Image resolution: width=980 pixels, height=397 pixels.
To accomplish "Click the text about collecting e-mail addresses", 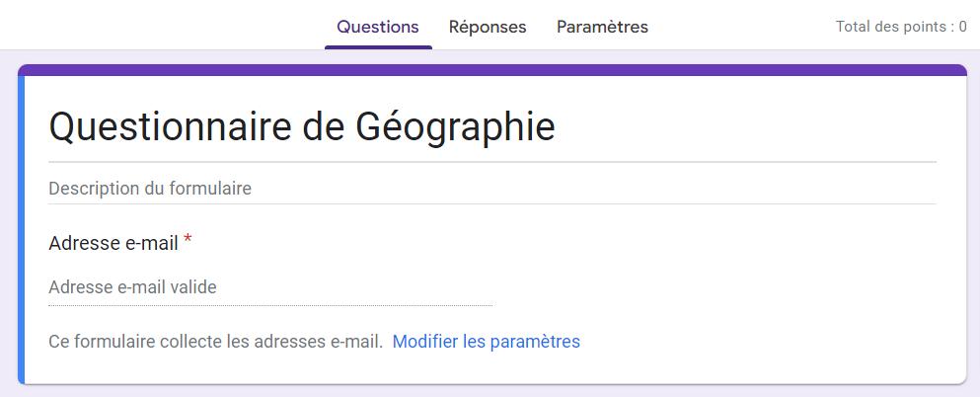I will click(x=215, y=342).
